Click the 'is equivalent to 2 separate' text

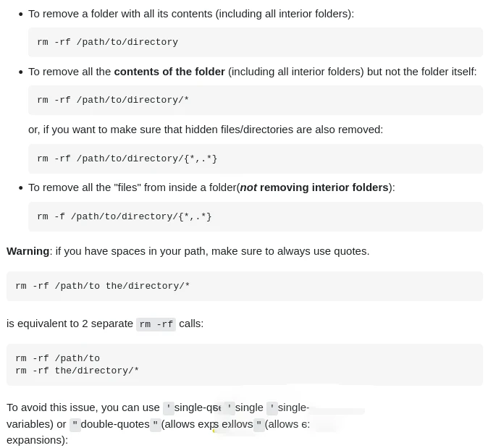click(70, 324)
